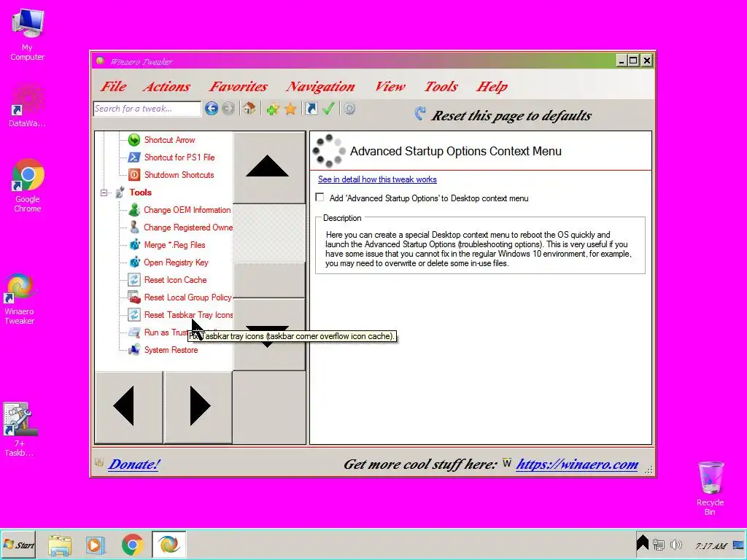Select 'Open Registry Key' tree item

click(x=176, y=262)
